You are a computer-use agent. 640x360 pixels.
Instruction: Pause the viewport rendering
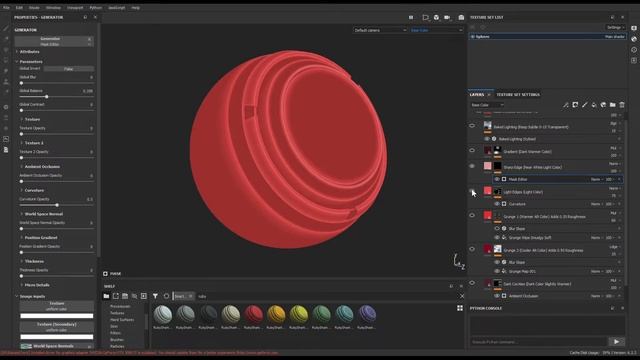(x=411, y=18)
